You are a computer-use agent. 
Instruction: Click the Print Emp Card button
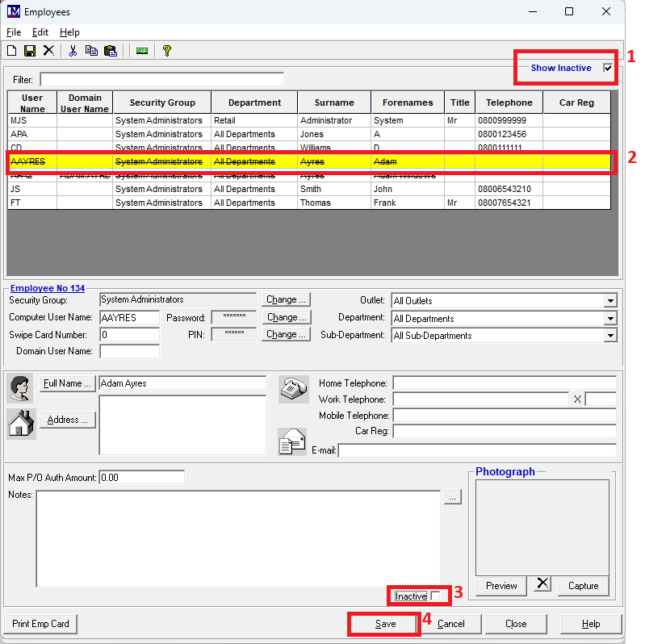[40, 624]
